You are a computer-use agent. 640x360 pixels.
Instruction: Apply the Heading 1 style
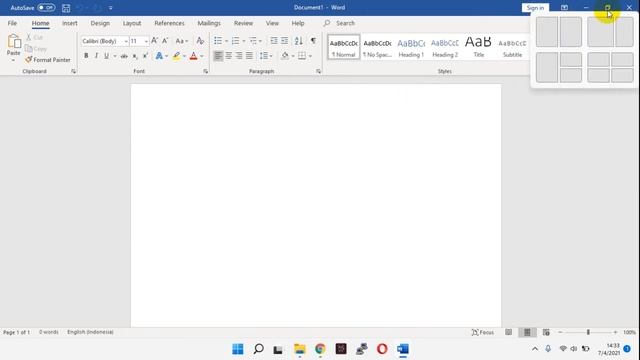click(411, 47)
